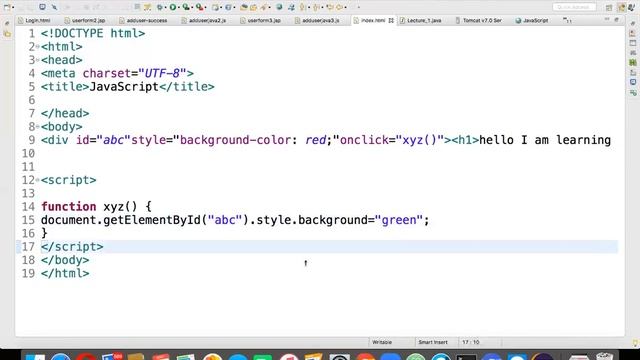Click the green icon in right trim bar
640x360 pixels.
(x=633, y=62)
